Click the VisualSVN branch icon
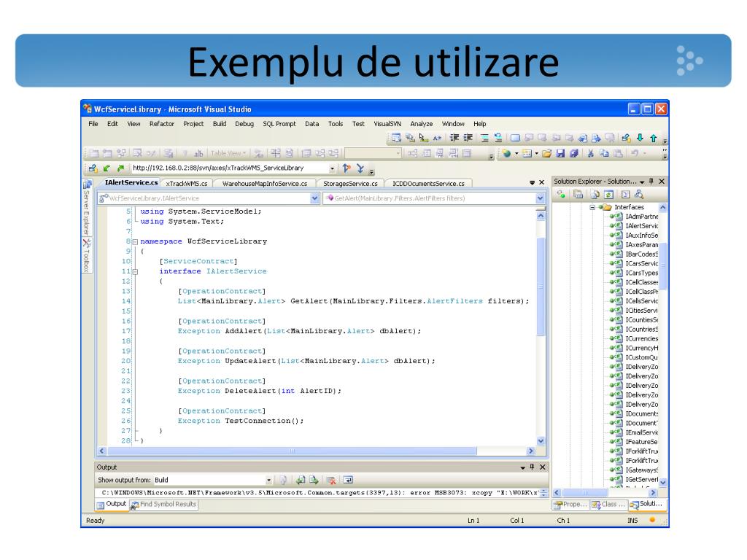 [x=347, y=168]
